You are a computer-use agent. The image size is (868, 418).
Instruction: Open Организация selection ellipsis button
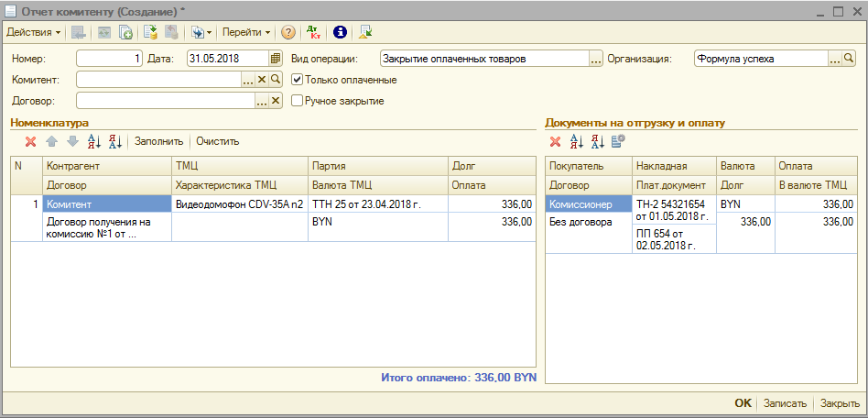834,59
